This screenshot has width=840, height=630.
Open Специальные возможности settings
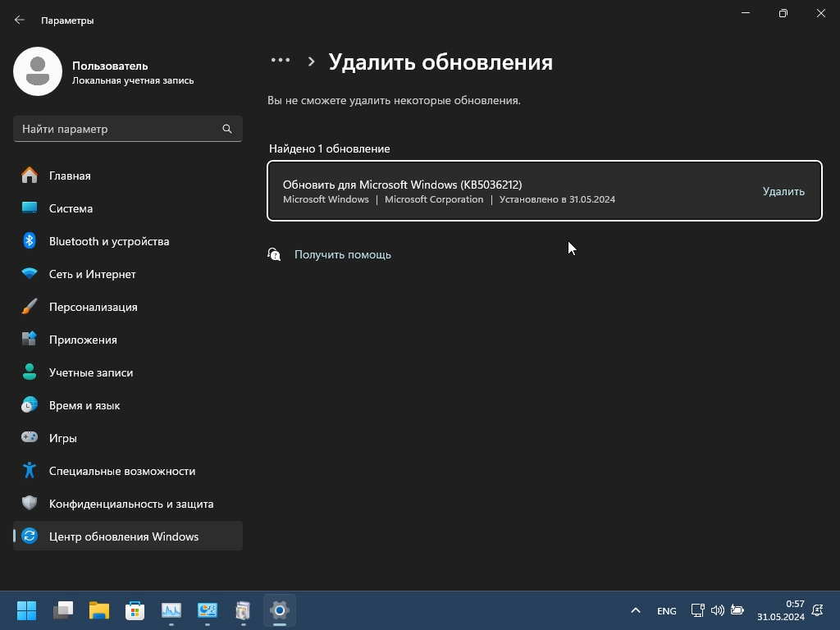[127, 471]
